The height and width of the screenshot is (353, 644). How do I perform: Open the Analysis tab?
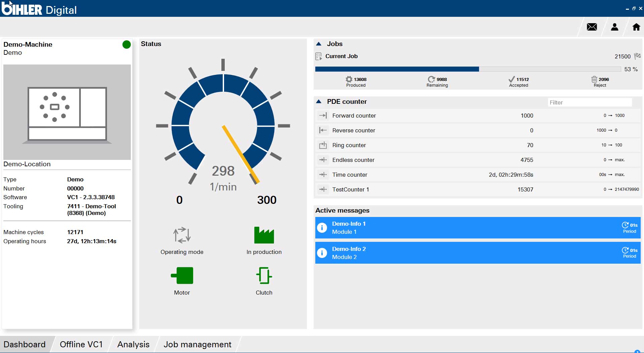click(133, 344)
